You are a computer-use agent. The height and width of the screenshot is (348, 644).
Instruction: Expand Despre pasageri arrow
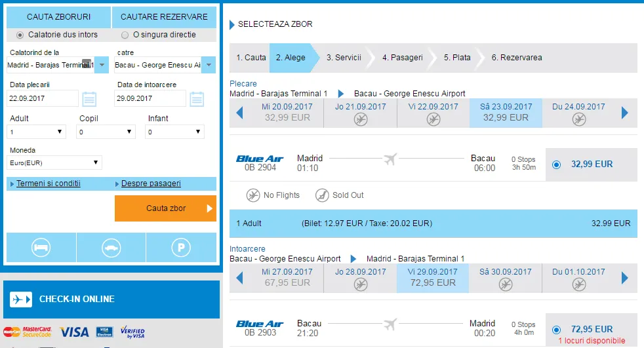click(117, 184)
